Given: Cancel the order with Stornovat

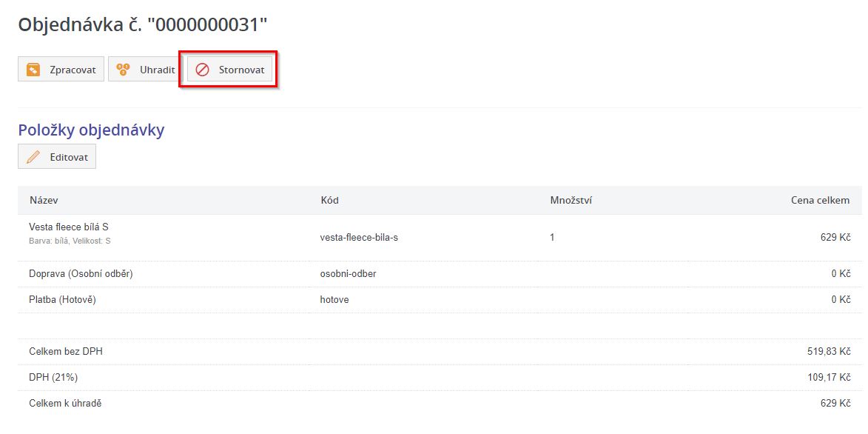Looking at the screenshot, I should click(229, 70).
